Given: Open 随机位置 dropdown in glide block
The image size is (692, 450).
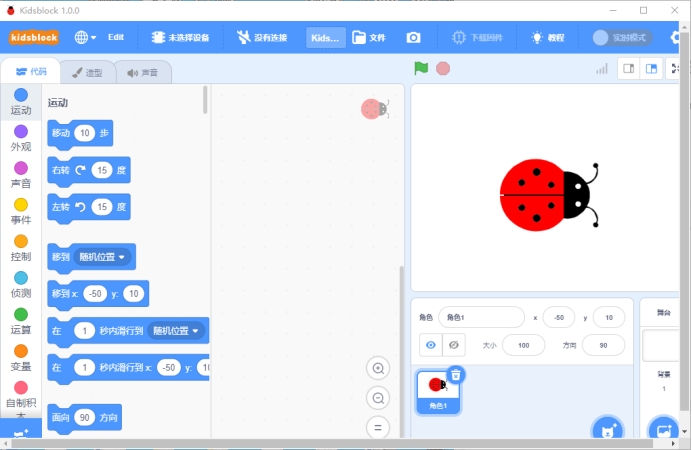Looking at the screenshot, I should click(175, 330).
